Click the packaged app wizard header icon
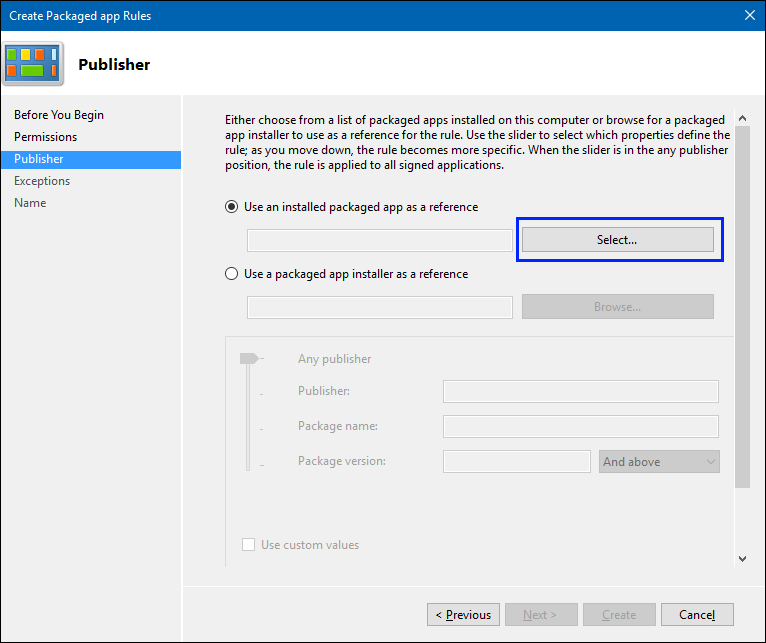 tap(34, 62)
